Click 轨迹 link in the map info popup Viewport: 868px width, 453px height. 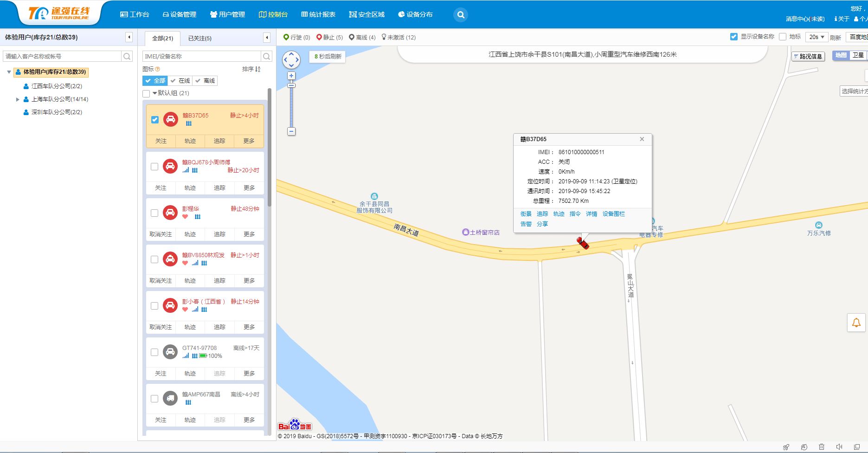[559, 214]
